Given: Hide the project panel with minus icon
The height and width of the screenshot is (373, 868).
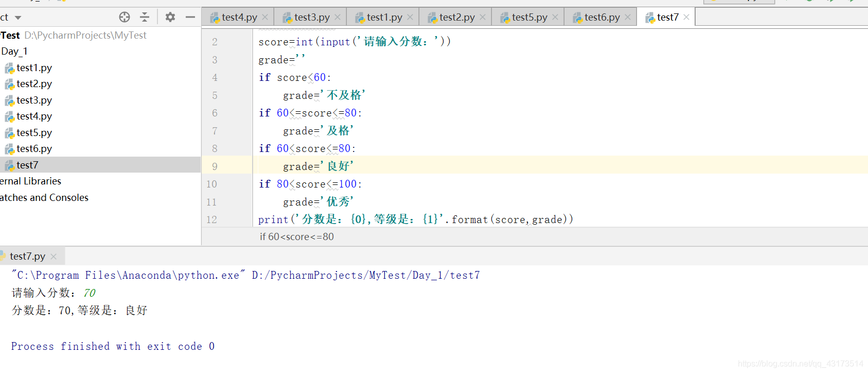Looking at the screenshot, I should 190,17.
